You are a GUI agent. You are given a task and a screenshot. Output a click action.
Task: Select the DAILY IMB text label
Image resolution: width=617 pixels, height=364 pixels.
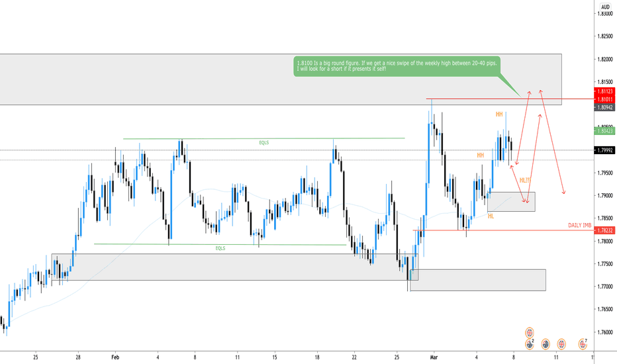click(580, 226)
